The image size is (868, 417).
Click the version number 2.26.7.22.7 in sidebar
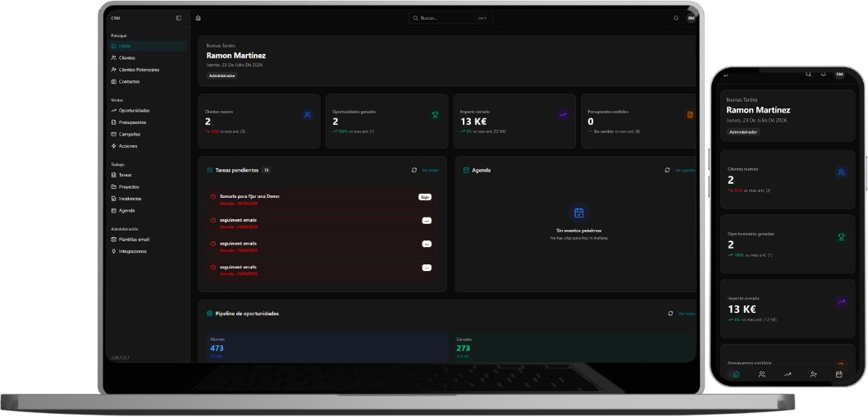tap(120, 358)
